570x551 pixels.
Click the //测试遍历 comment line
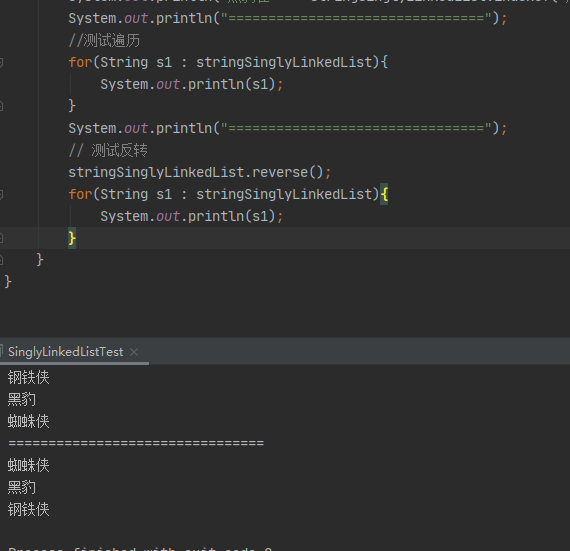pyautogui.click(x=104, y=40)
